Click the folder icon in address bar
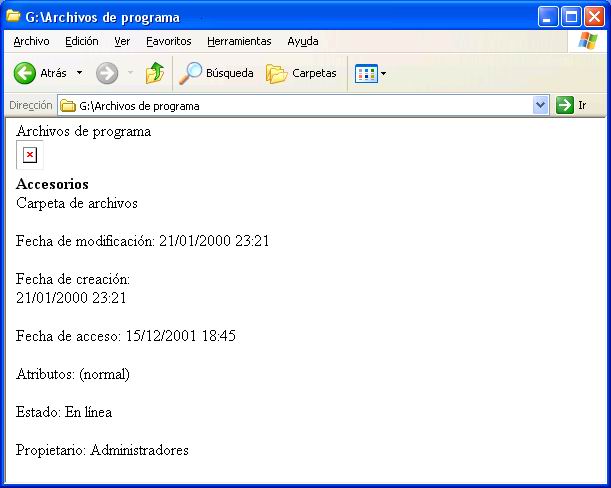 point(68,106)
